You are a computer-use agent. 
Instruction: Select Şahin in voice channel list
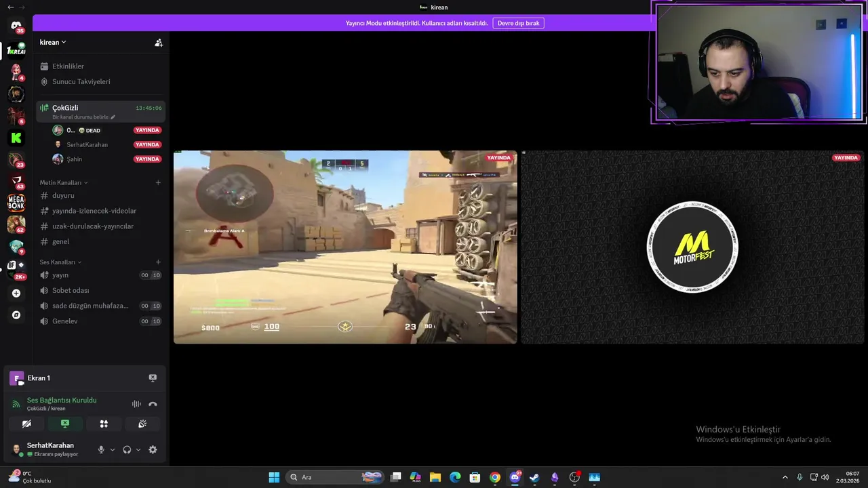coord(106,159)
